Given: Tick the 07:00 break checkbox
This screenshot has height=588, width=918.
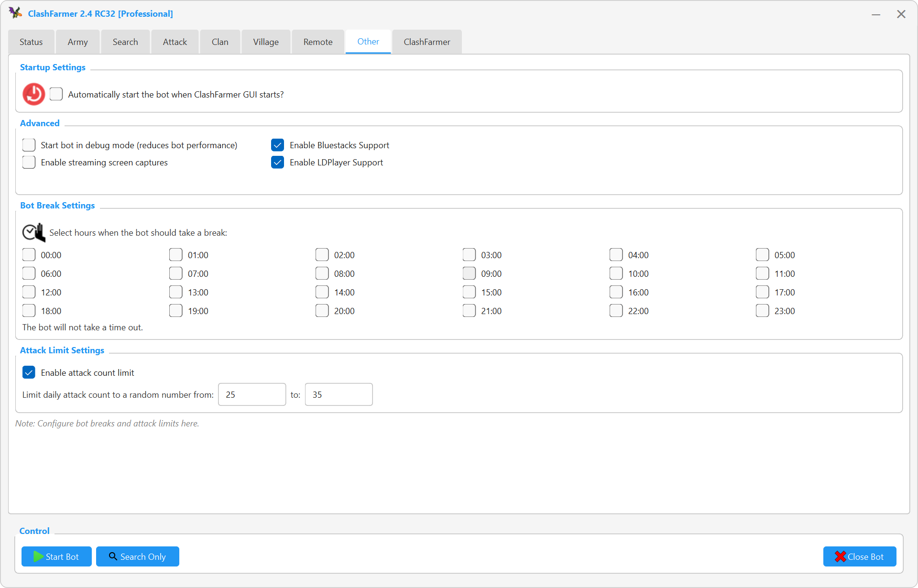Looking at the screenshot, I should pyautogui.click(x=175, y=273).
